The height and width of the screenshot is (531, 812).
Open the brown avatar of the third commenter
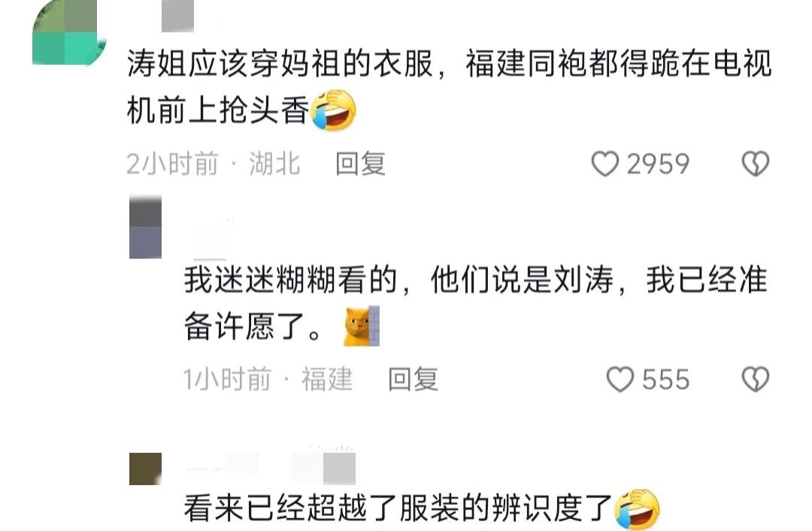tap(146, 469)
